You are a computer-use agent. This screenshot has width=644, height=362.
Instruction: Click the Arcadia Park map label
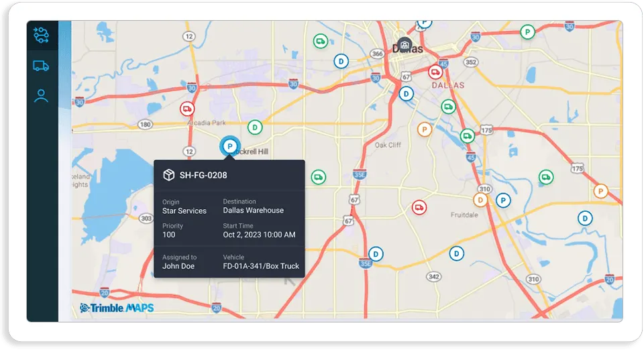click(207, 123)
